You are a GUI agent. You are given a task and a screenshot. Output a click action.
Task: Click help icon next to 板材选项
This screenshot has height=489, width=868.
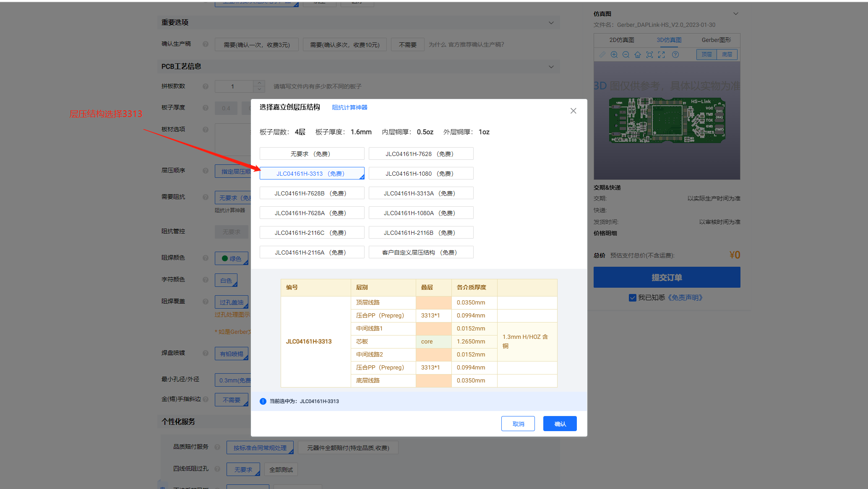206,130
